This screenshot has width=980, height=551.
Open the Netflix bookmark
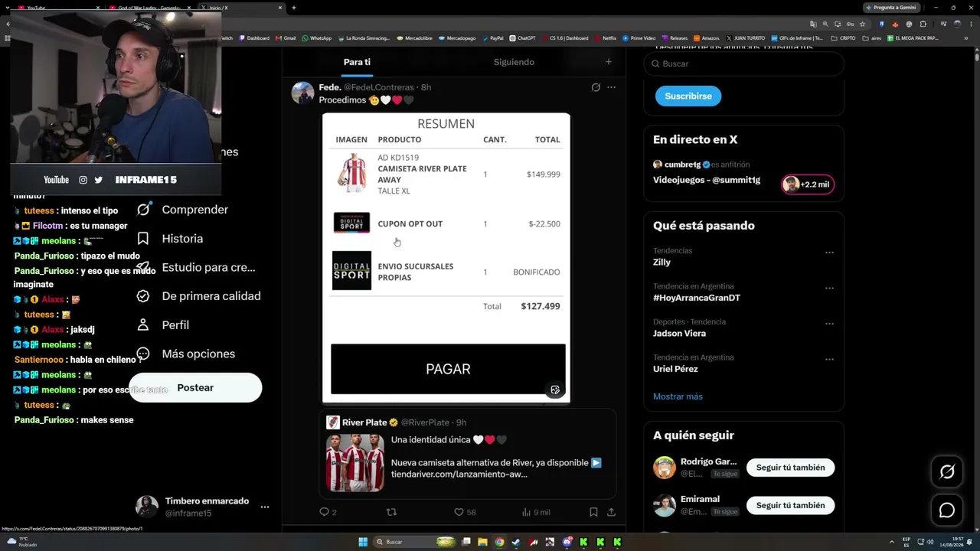coord(606,38)
